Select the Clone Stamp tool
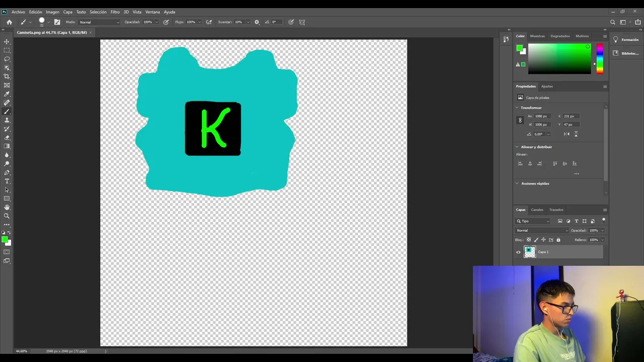The image size is (644, 362). pyautogui.click(x=7, y=120)
